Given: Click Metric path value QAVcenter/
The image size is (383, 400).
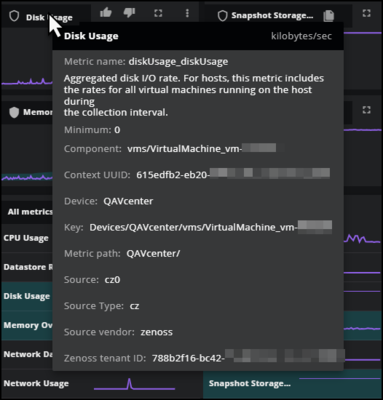Looking at the screenshot, I should tap(153, 254).
